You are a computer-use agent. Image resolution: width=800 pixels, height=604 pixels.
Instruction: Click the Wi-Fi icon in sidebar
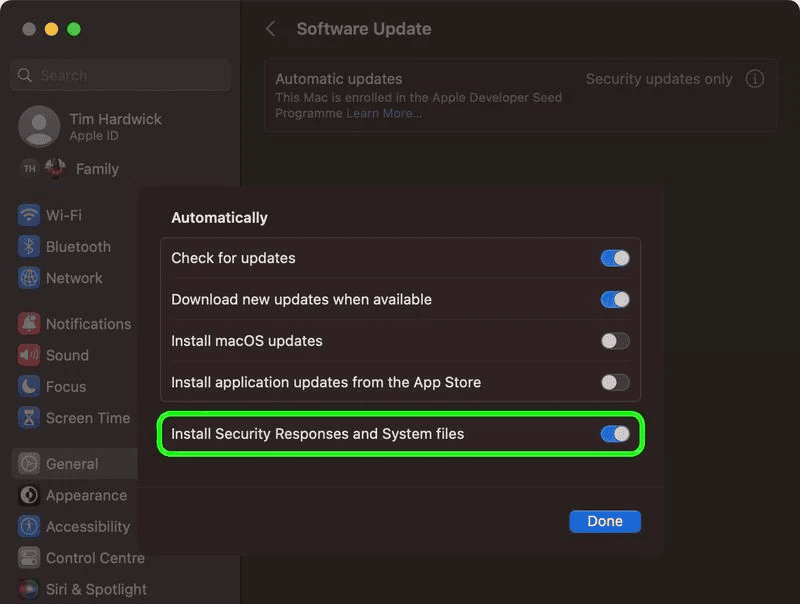tap(29, 215)
